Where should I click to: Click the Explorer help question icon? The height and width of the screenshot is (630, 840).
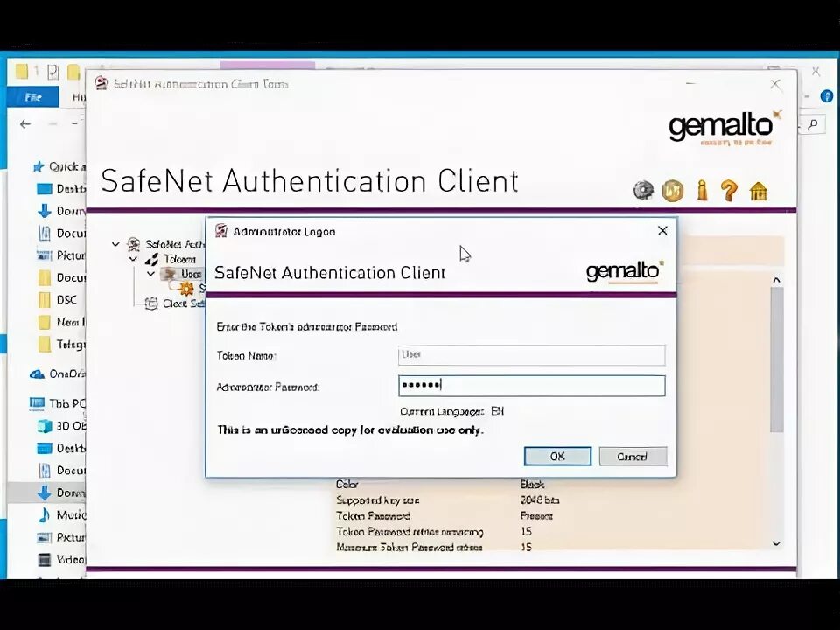(827, 96)
